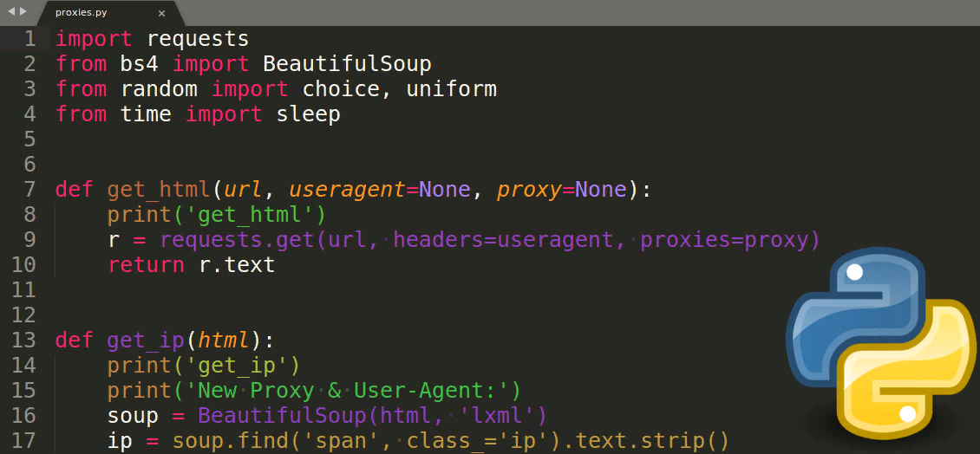Click the string 'get_ip' inside print on line 14
Image resolution: width=980 pixels, height=454 pixels.
[x=237, y=366]
